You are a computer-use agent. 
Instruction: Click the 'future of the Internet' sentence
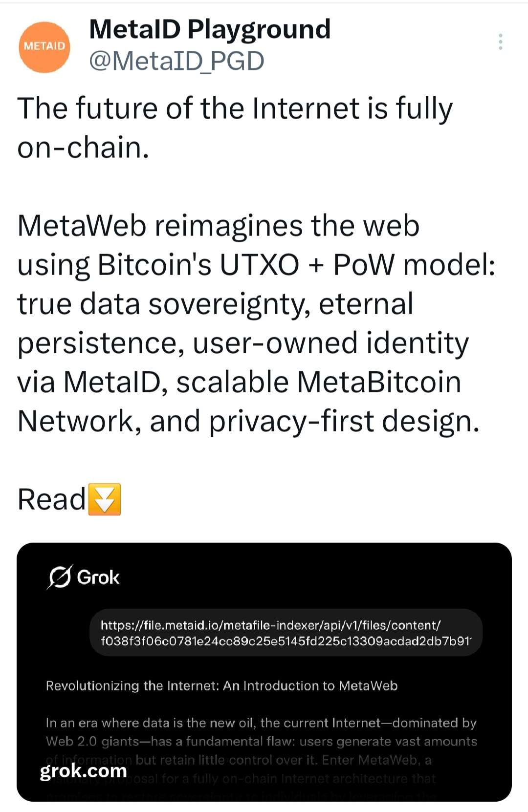pos(235,108)
